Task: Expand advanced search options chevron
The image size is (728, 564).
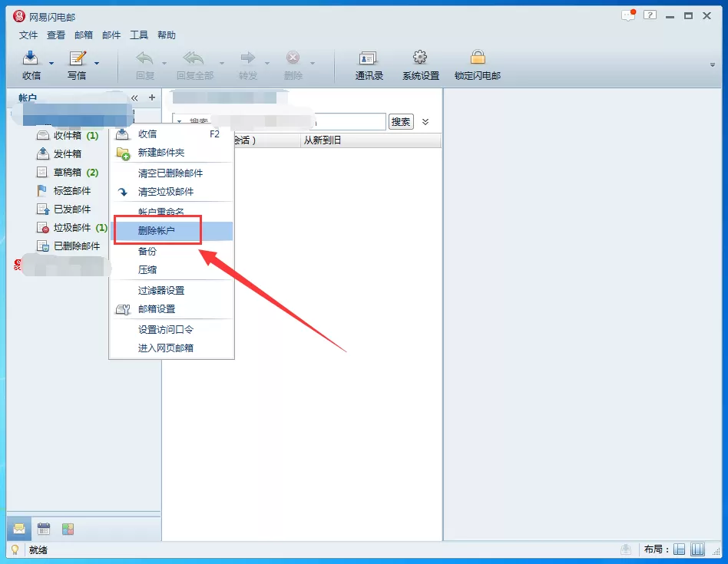Action: point(425,122)
